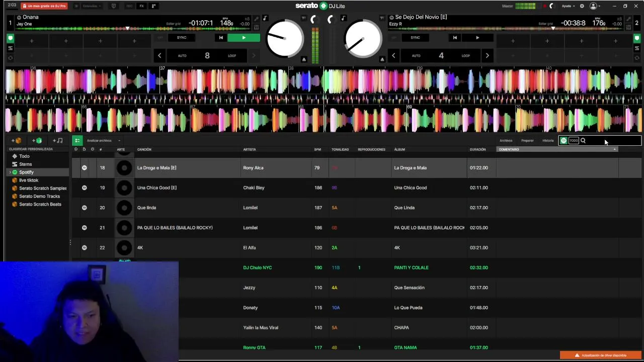This screenshot has width=644, height=362.
Task: Add new smart crate icon
Action: [x=37, y=141]
